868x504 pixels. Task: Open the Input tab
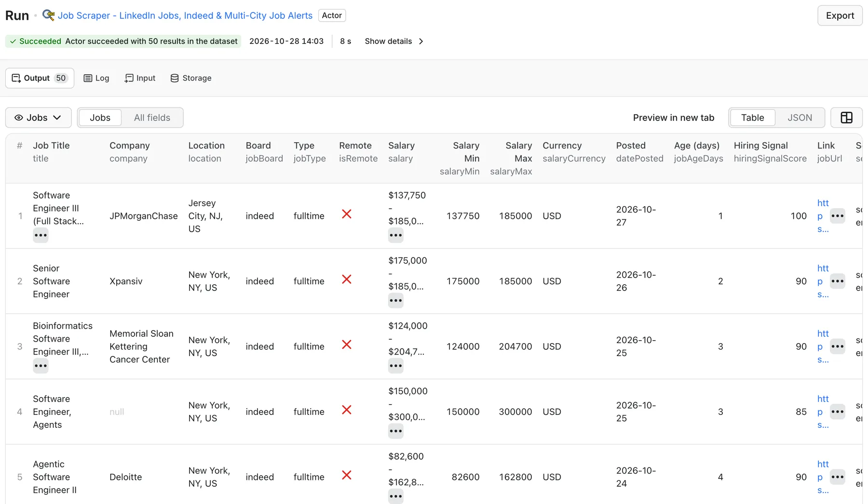click(x=140, y=78)
